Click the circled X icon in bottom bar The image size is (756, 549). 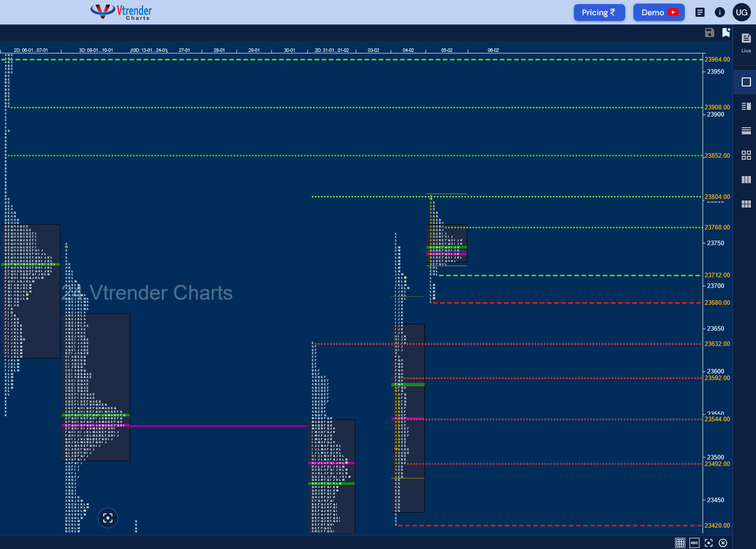pyautogui.click(x=723, y=543)
